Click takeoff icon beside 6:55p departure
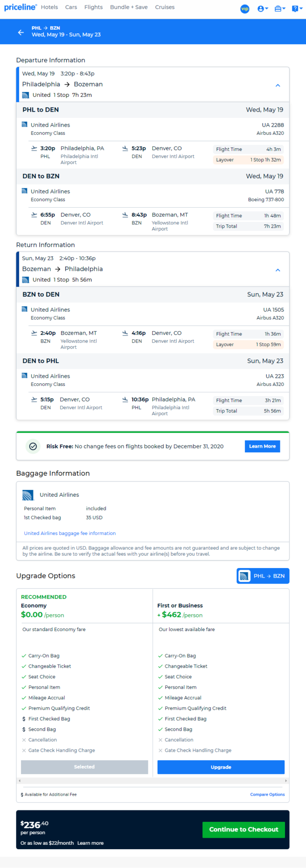Viewport: 306px width, 868px height. tap(34, 214)
